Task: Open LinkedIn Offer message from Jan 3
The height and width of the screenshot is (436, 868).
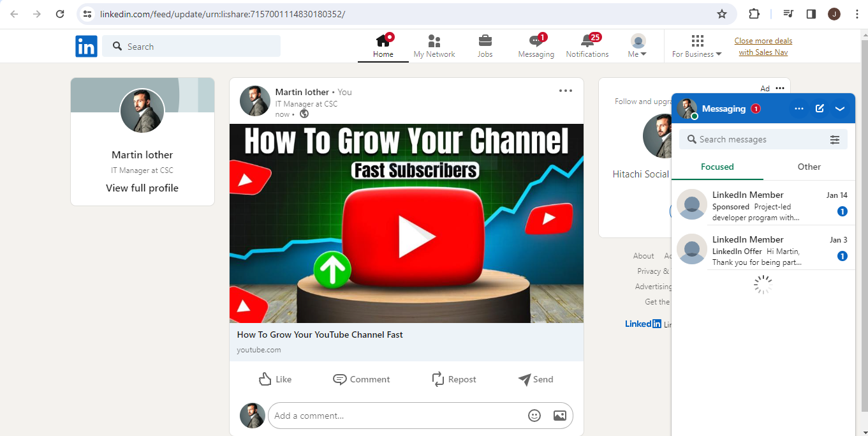Action: tap(763, 250)
